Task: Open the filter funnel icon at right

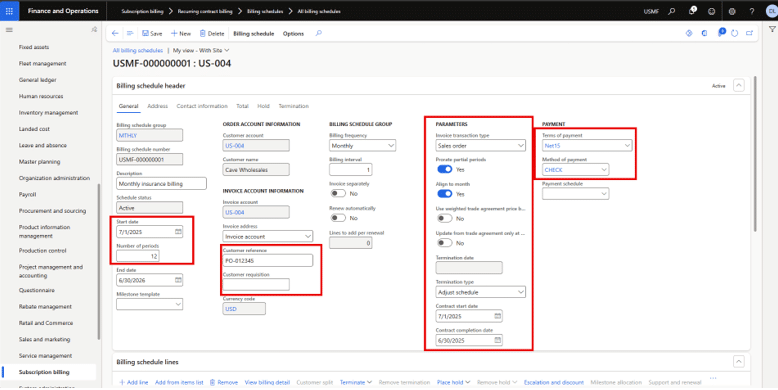Action: point(772,30)
